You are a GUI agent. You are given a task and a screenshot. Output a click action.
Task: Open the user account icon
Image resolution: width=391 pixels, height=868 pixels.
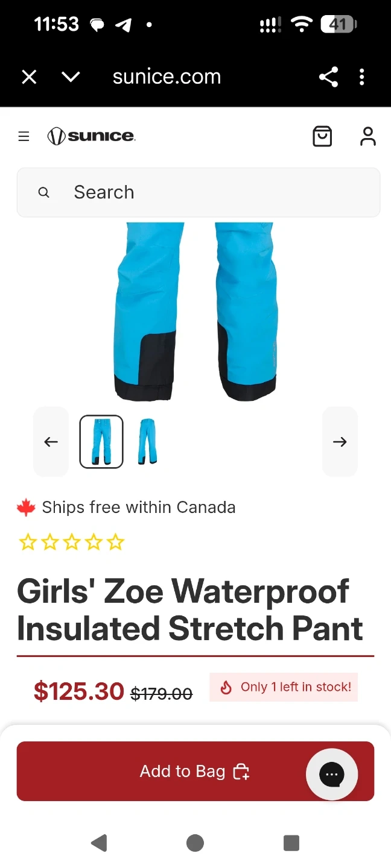[x=368, y=136]
